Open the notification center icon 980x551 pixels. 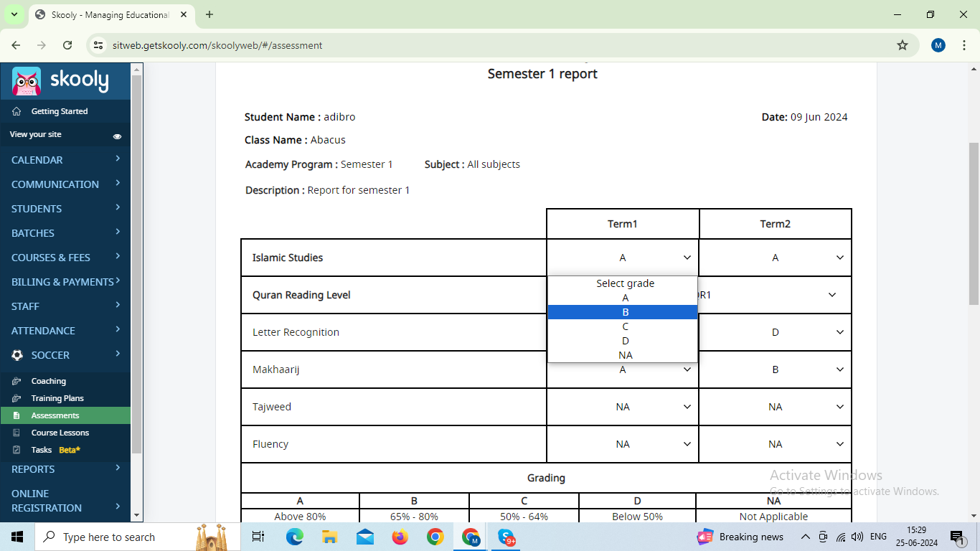click(x=957, y=537)
